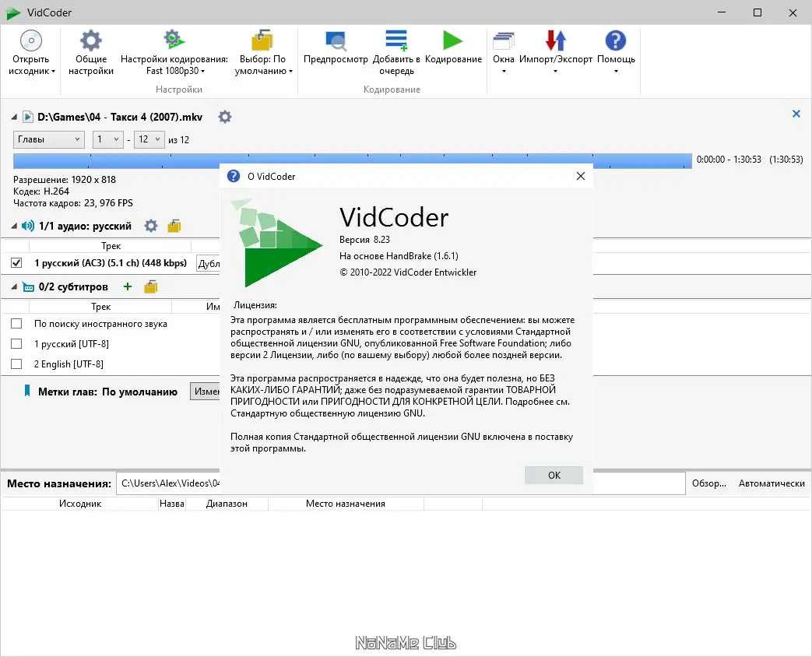Image resolution: width=812 pixels, height=657 pixels.
Task: Open encoding settings 'Fast 1080p30' icon
Action: 174,40
